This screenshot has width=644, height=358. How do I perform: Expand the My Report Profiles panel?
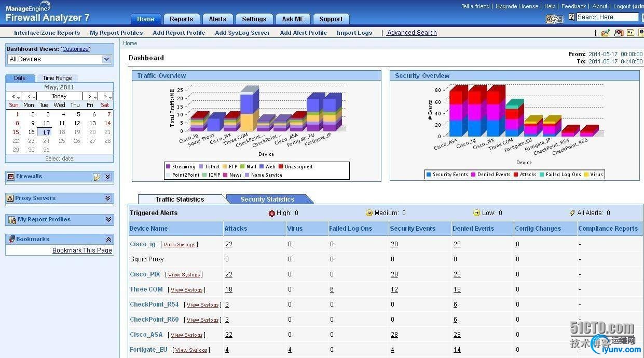(108, 220)
